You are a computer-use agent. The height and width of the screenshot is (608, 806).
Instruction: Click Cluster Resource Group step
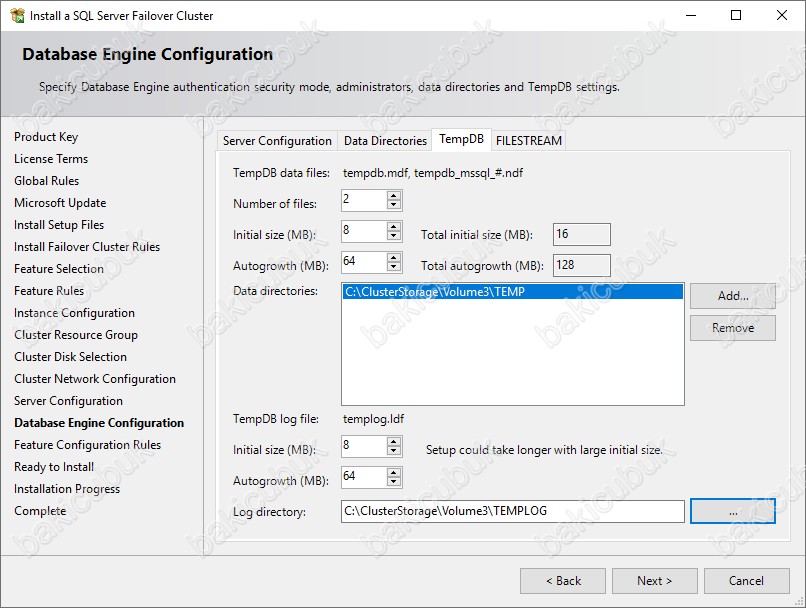click(76, 335)
